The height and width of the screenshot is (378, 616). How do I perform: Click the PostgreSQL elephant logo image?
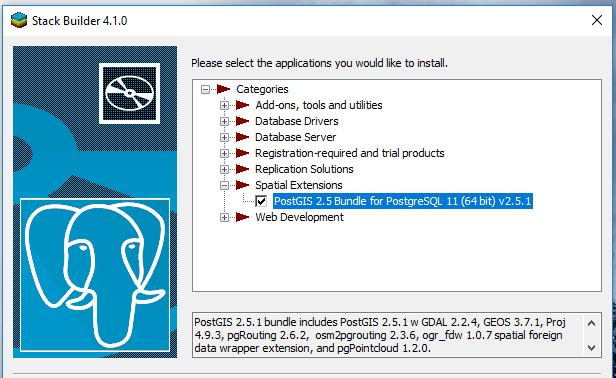click(95, 275)
